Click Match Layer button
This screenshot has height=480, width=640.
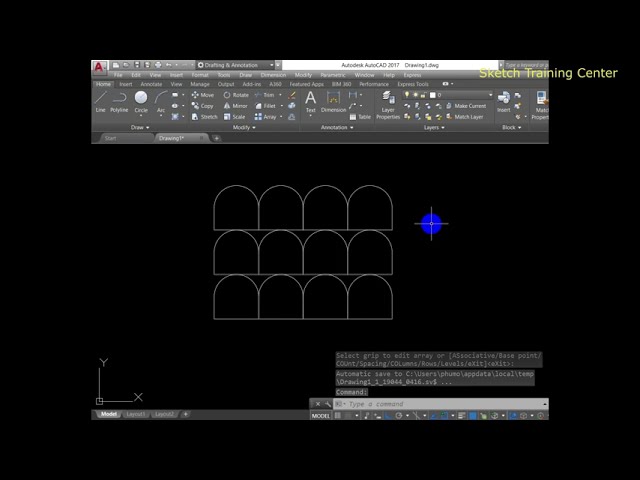tap(464, 117)
